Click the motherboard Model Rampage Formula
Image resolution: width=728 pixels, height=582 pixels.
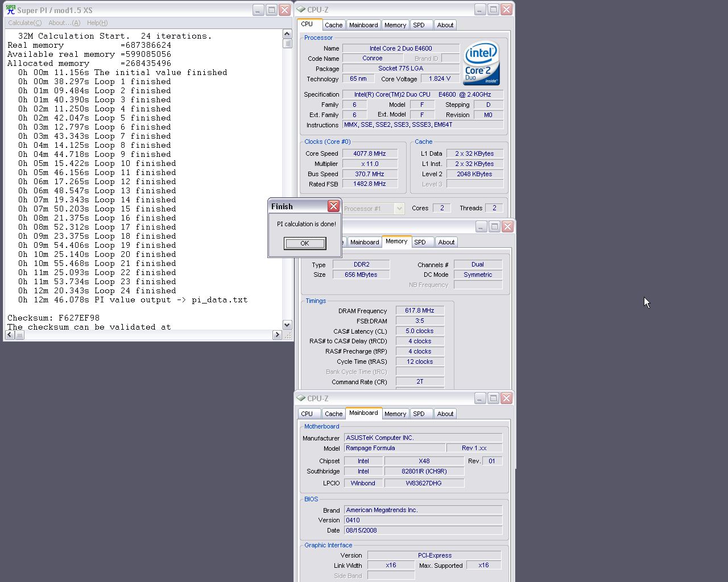tap(395, 448)
